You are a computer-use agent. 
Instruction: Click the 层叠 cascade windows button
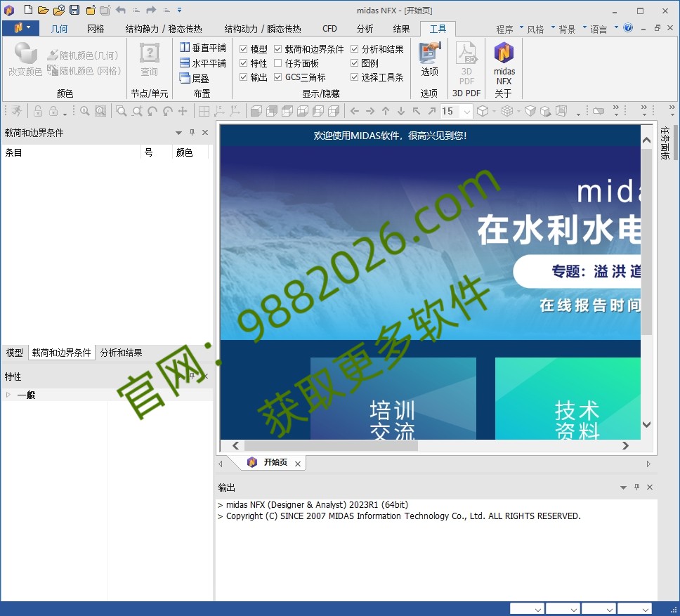tap(195, 79)
